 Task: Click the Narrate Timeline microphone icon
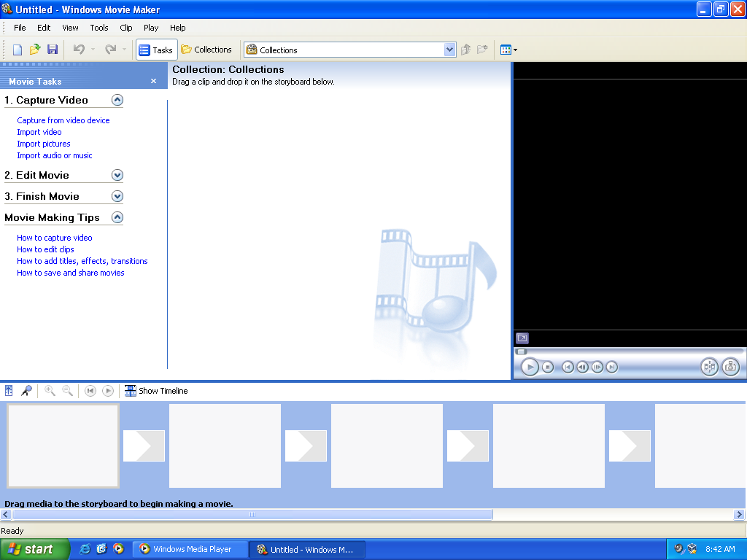pyautogui.click(x=26, y=391)
